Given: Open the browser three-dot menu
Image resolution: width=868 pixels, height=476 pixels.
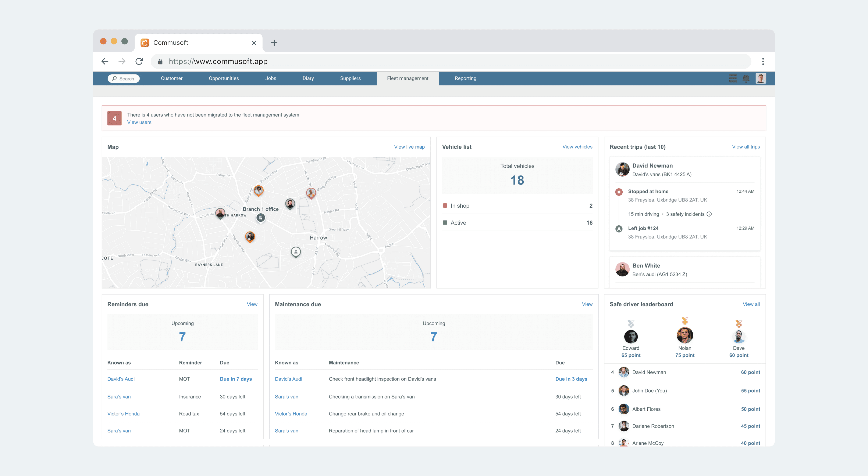Looking at the screenshot, I should [x=763, y=61].
